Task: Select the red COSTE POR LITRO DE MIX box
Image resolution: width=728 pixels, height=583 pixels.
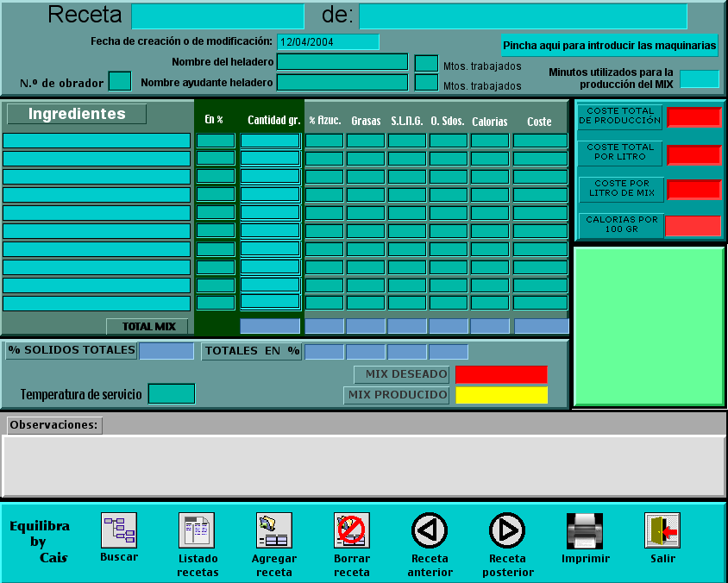Action: pyautogui.click(x=694, y=191)
